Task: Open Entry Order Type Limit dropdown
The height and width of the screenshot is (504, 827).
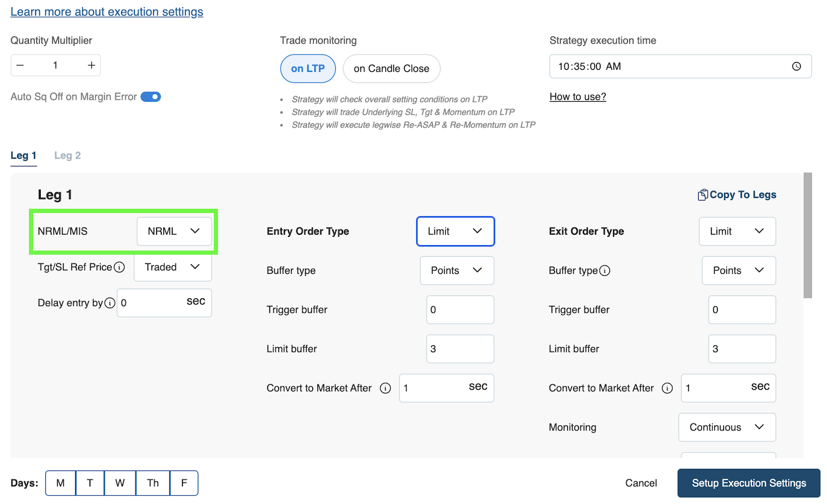Action: coord(455,231)
